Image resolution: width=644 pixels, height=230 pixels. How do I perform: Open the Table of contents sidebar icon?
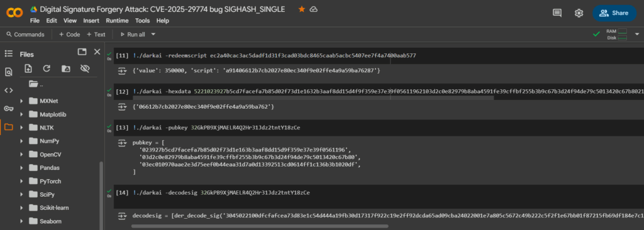click(9, 53)
